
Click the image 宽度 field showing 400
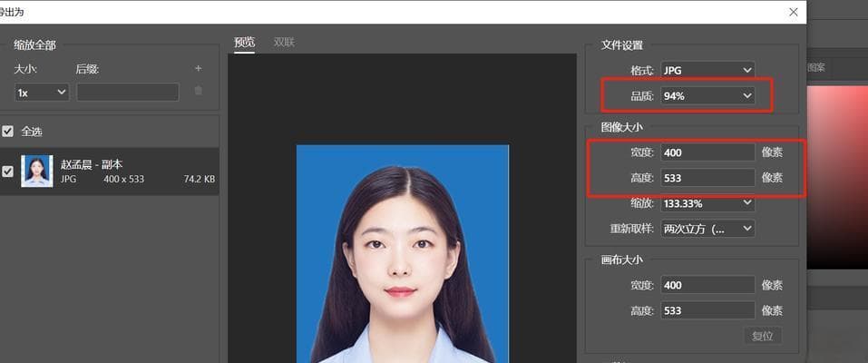point(708,152)
